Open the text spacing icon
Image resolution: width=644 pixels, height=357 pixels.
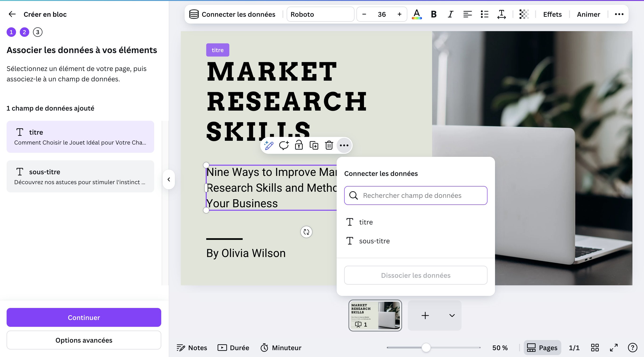[501, 14]
